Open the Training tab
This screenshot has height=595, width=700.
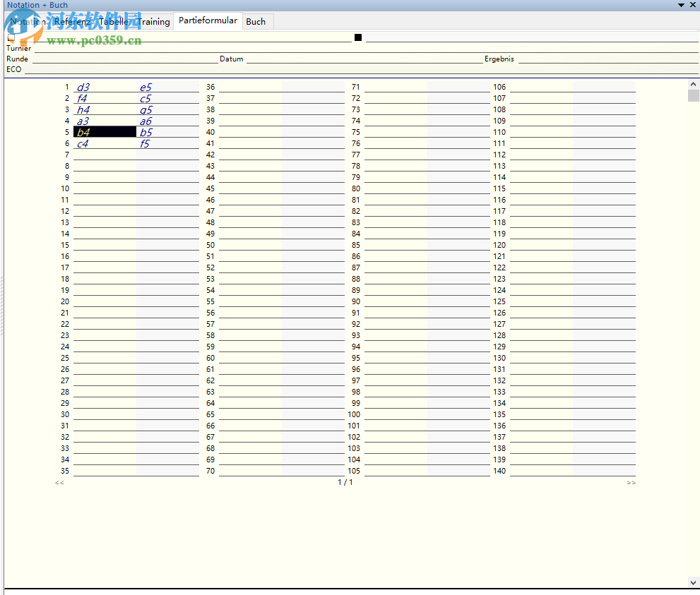tap(153, 22)
